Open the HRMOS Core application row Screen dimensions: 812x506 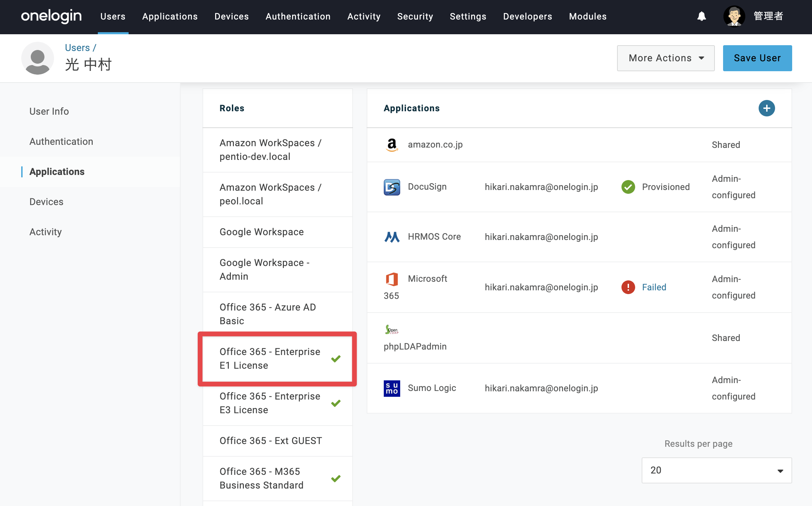pos(579,237)
